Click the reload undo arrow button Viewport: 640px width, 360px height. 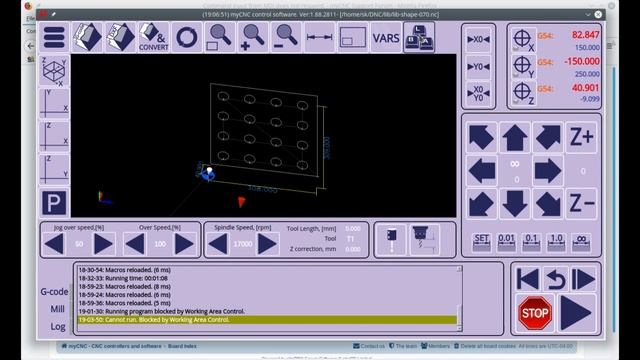coord(556,279)
